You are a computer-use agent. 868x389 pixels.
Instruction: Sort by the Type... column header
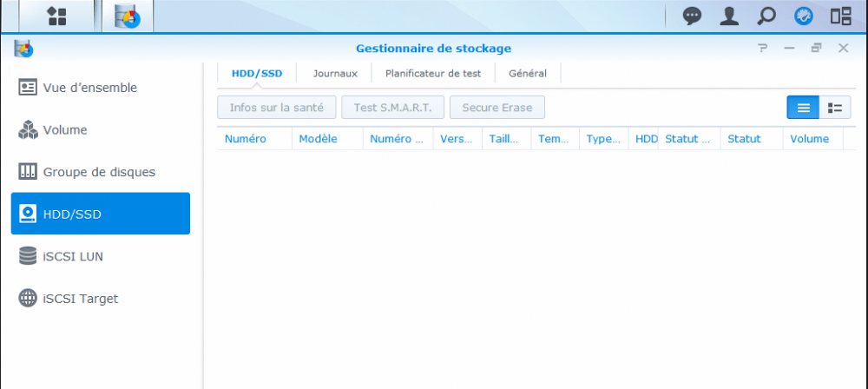click(604, 139)
